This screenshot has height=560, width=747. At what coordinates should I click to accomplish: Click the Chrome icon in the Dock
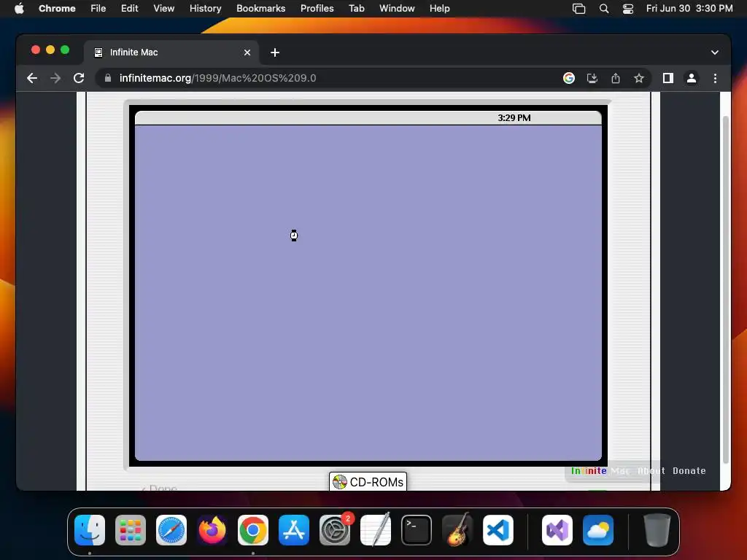coord(253,530)
